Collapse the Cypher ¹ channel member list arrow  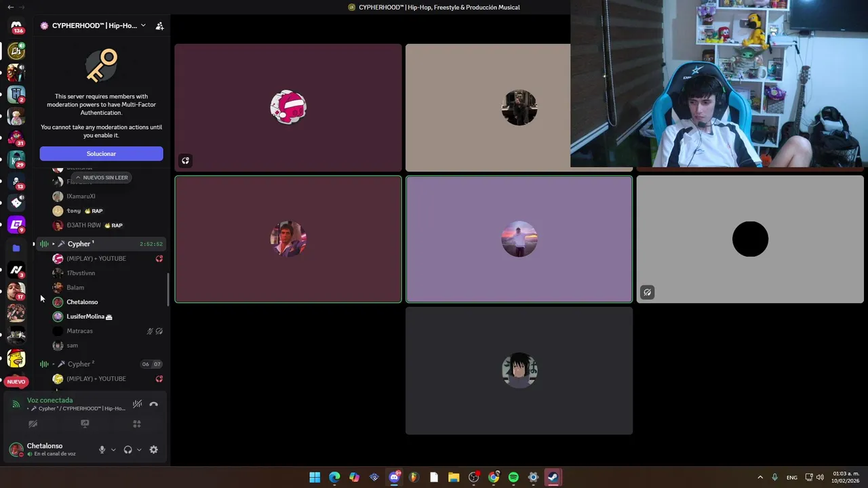pyautogui.click(x=53, y=244)
